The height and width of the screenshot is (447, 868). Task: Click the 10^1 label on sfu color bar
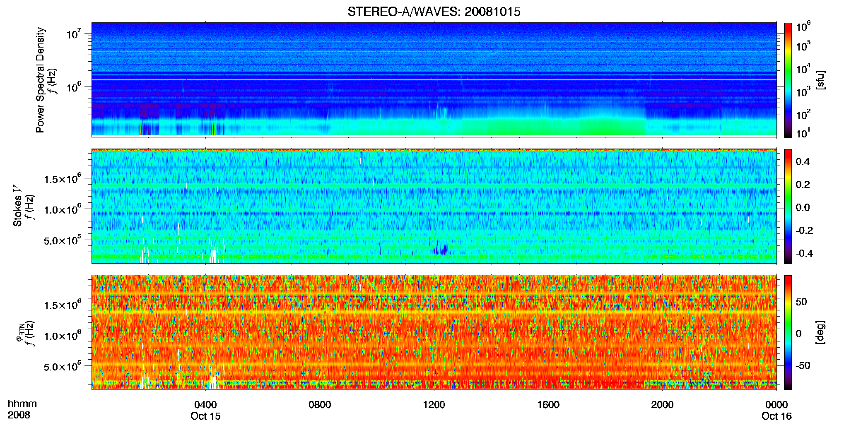pyautogui.click(x=803, y=133)
